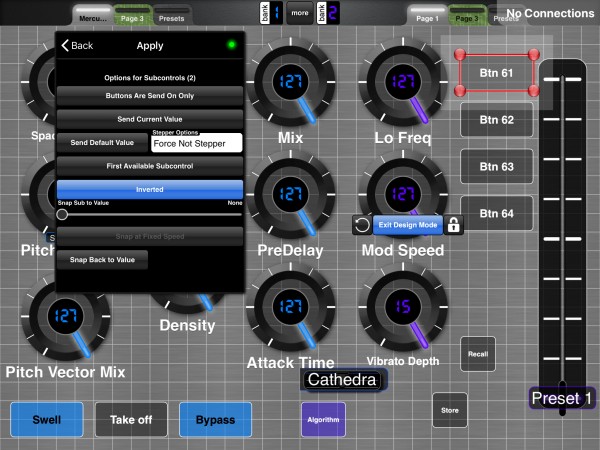
Task: Click the Exit Design Mode button
Action: tap(408, 225)
